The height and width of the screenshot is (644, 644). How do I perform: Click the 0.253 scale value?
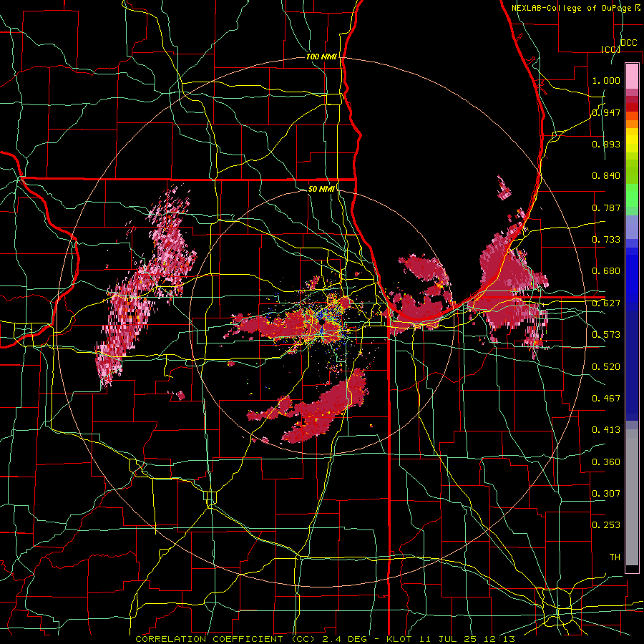click(606, 525)
